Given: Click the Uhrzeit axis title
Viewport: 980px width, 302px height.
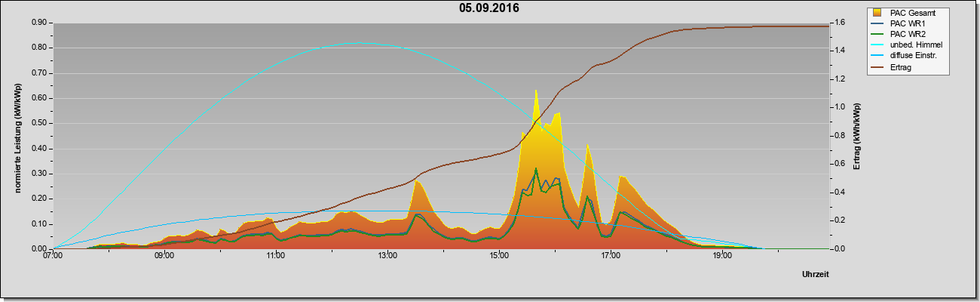Looking at the screenshot, I should click(x=816, y=275).
